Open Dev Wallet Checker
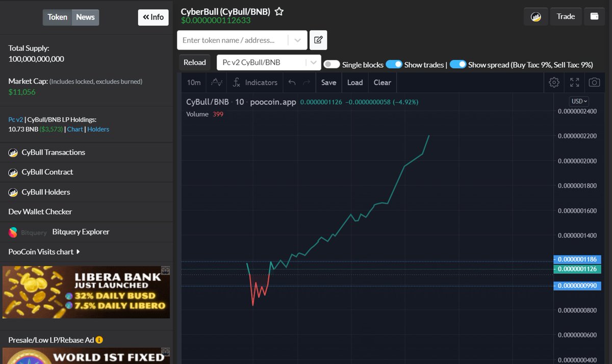Viewport: 612px width, 364px height. coord(40,212)
